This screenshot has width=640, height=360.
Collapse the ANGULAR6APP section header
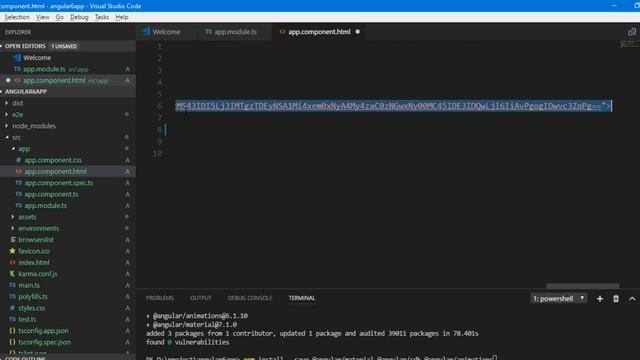point(25,91)
